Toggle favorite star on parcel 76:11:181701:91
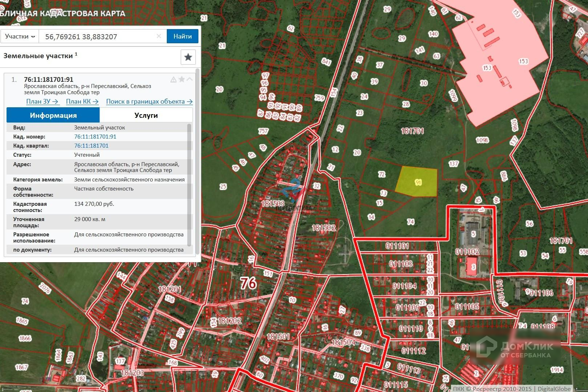Viewport: 588px width, 392px height. [182, 80]
